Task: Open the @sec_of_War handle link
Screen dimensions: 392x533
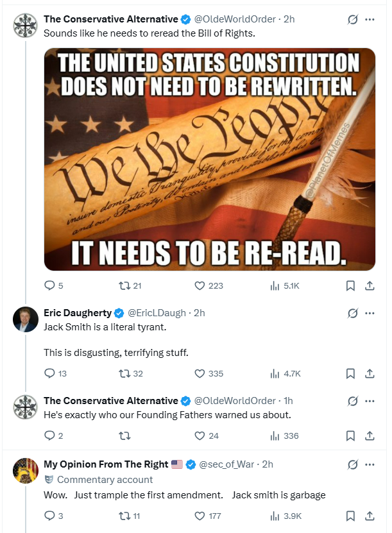Action: tap(226, 464)
